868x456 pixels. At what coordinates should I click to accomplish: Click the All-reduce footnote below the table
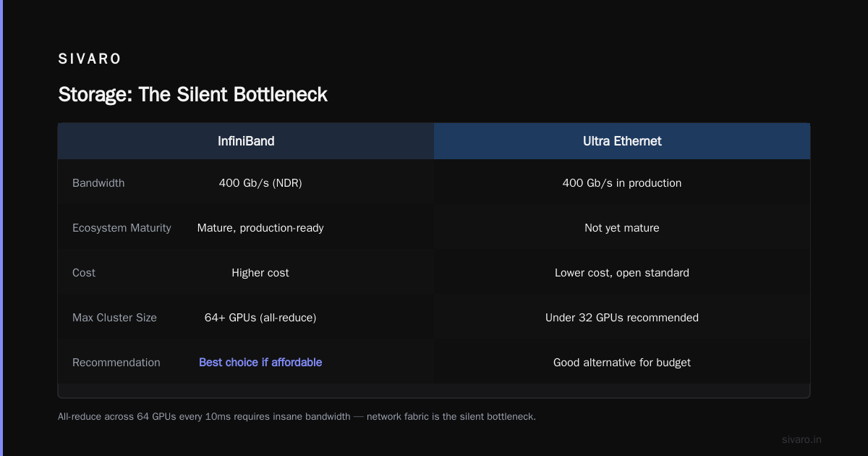297,417
